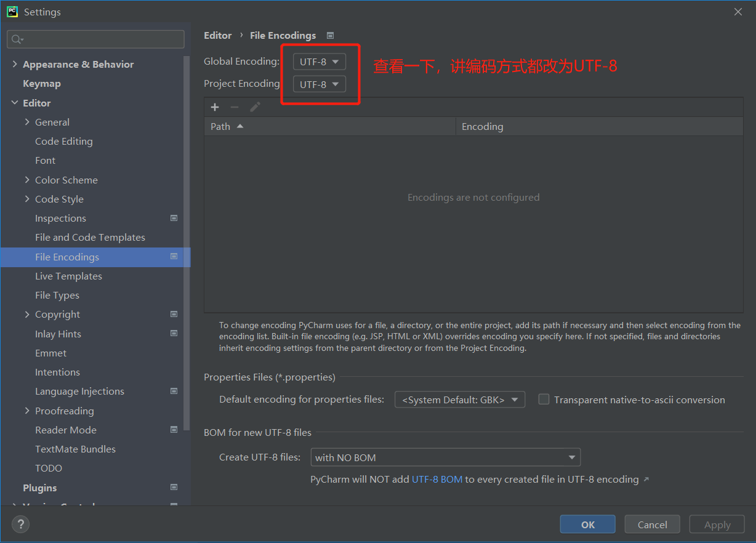Select Keymap in settings tree

click(42, 83)
